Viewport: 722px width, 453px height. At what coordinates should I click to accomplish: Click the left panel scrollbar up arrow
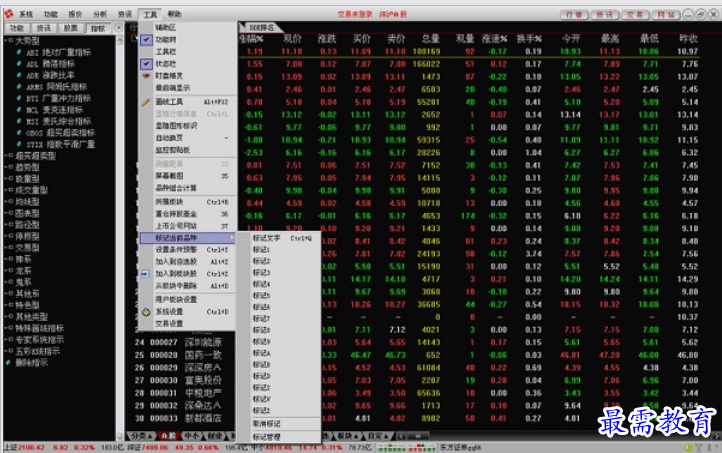tap(120, 41)
